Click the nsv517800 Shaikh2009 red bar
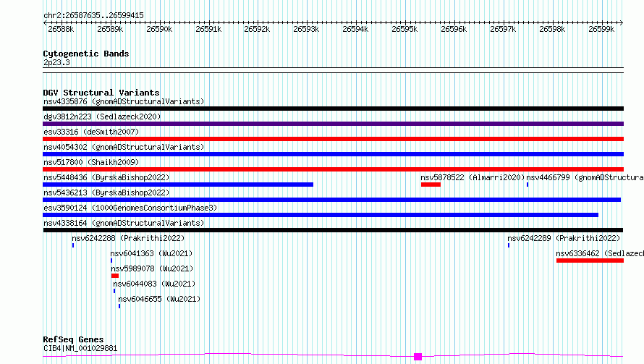This screenshot has height=364, width=644. tap(333, 169)
